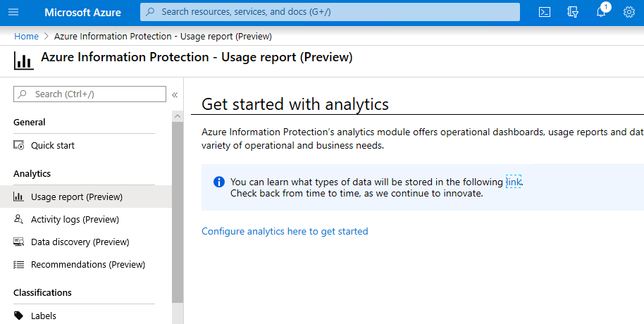This screenshot has width=644, height=324.
Task: Click the breadcrumb current page title text
Action: click(163, 36)
